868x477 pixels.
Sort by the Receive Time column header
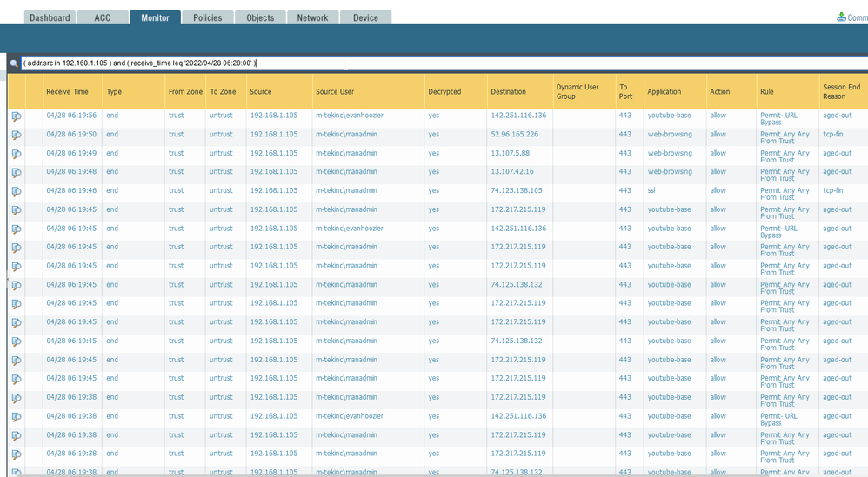(67, 91)
